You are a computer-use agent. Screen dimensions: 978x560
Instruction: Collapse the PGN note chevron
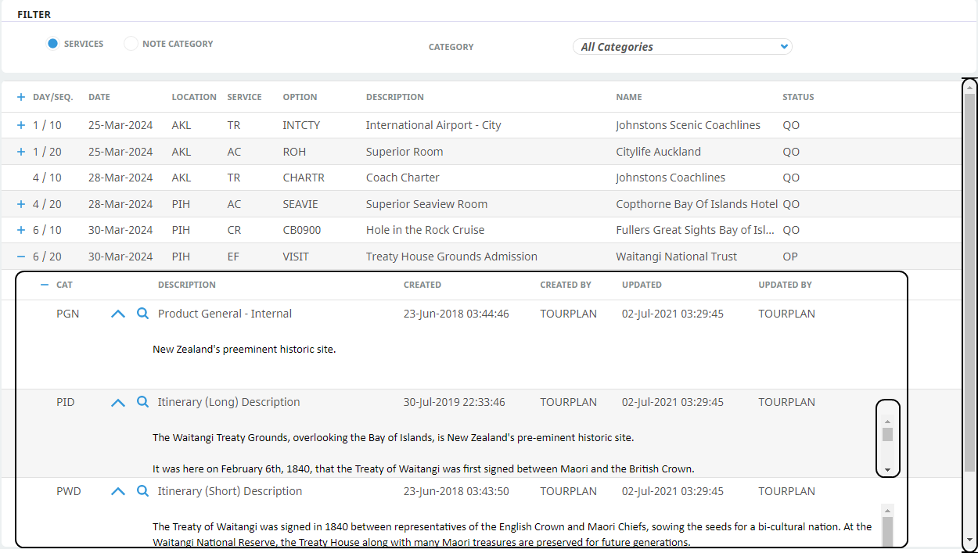coord(118,314)
